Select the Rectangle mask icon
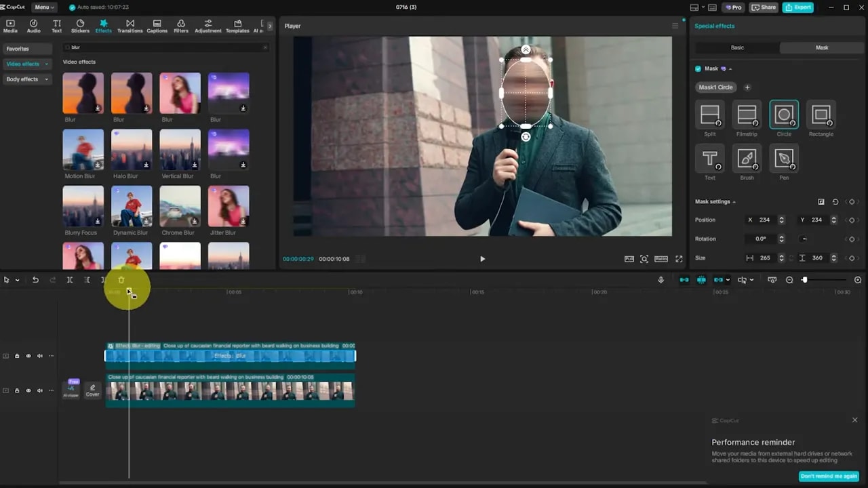Screen dimensions: 868x488 coord(821,115)
